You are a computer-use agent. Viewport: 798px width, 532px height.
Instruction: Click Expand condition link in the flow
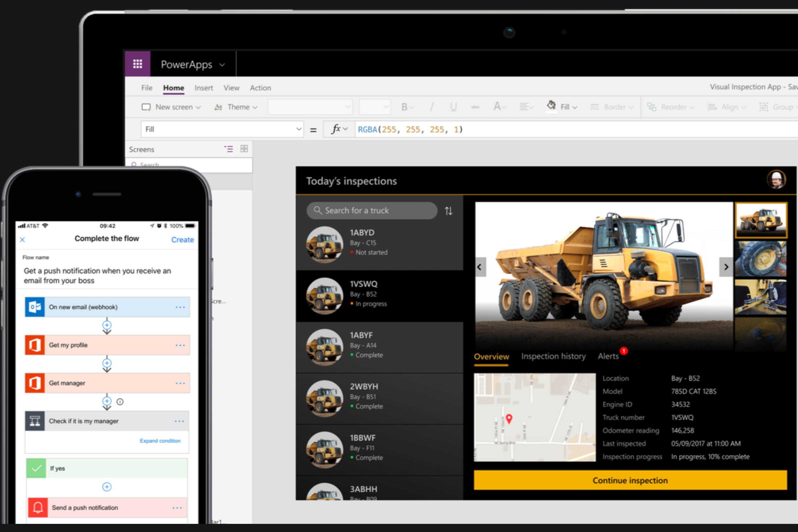pyautogui.click(x=160, y=441)
